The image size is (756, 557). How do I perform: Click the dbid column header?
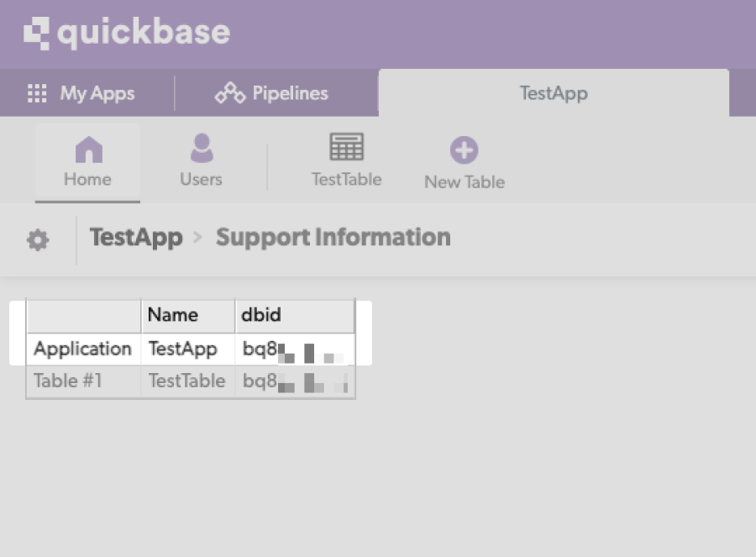260,315
